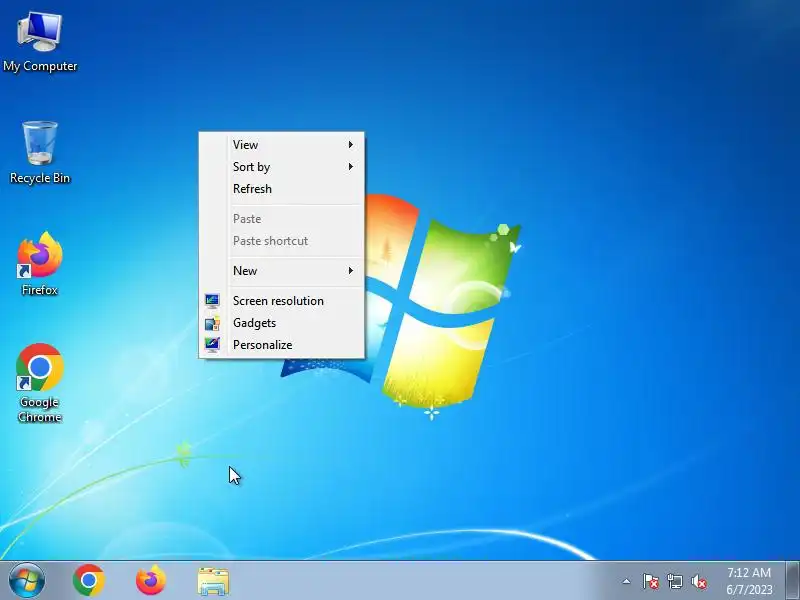Click the greyed Paste shortcut entry
The width and height of the screenshot is (800, 600).
[282, 241]
